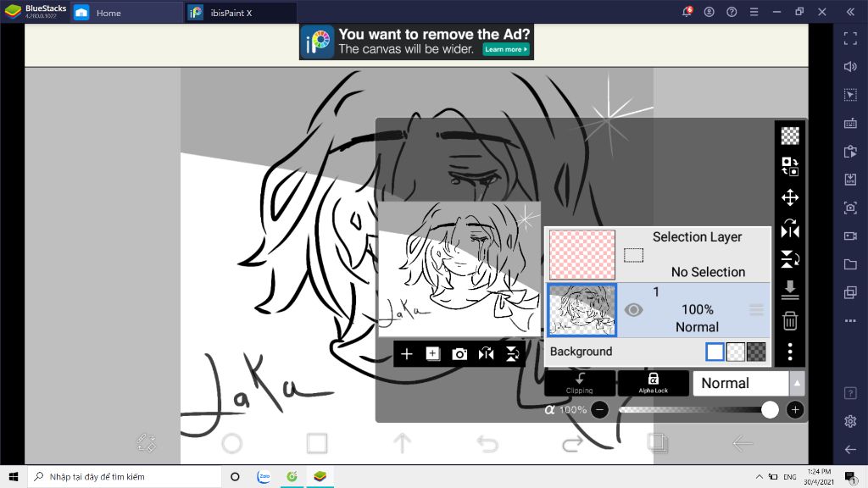This screenshot has height=488, width=868.
Task: Collapse BlueStacks sidebar with double chevron
Action: [850, 12]
